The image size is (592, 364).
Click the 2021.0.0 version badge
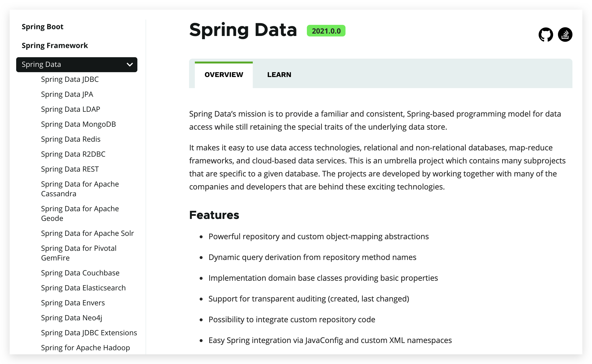pyautogui.click(x=326, y=31)
